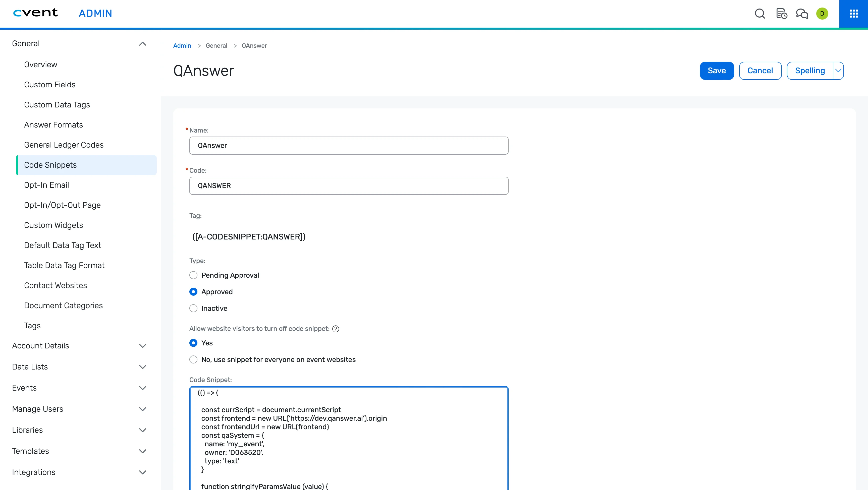Image resolution: width=868 pixels, height=490 pixels.
Task: Expand the Events section
Action: (x=143, y=388)
